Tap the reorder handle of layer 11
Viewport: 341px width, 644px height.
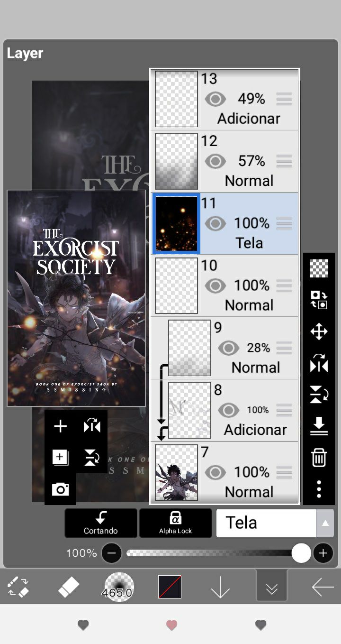click(284, 223)
